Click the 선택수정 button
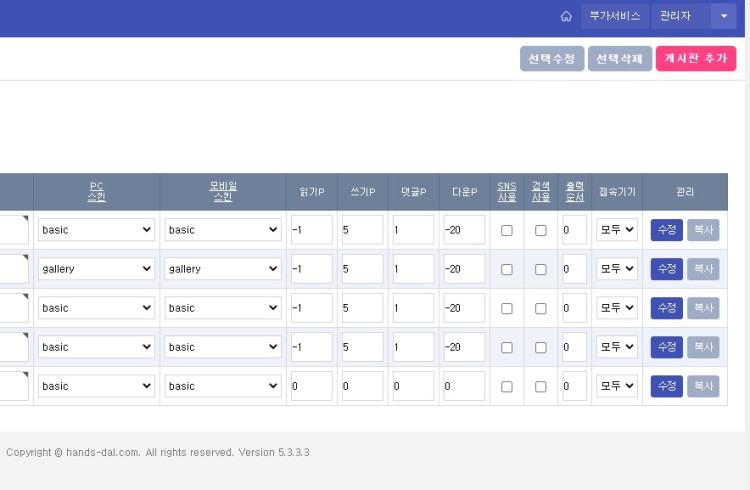Screen dimensions: 750x490 tap(551, 59)
